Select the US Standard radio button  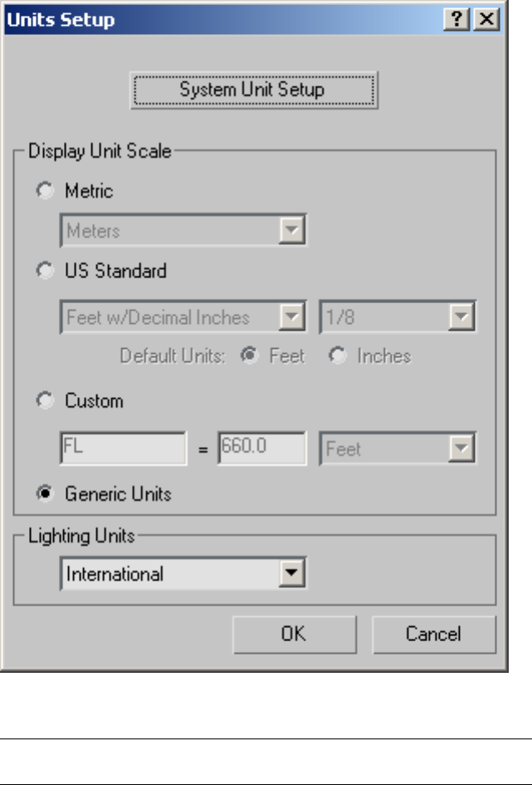point(44,271)
